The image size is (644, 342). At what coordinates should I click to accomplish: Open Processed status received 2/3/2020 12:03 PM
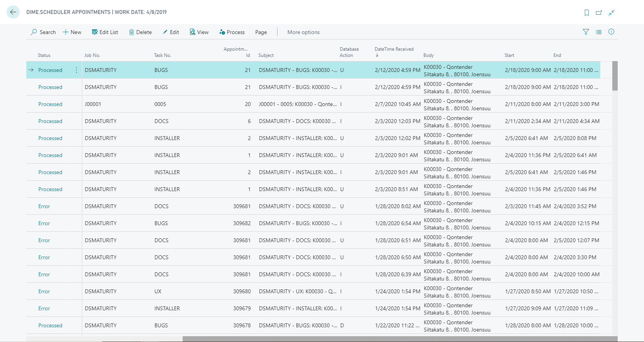(x=50, y=121)
